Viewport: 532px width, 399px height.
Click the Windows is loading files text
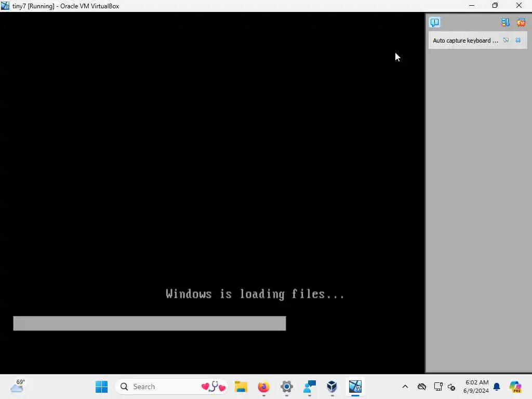pyautogui.click(x=255, y=294)
